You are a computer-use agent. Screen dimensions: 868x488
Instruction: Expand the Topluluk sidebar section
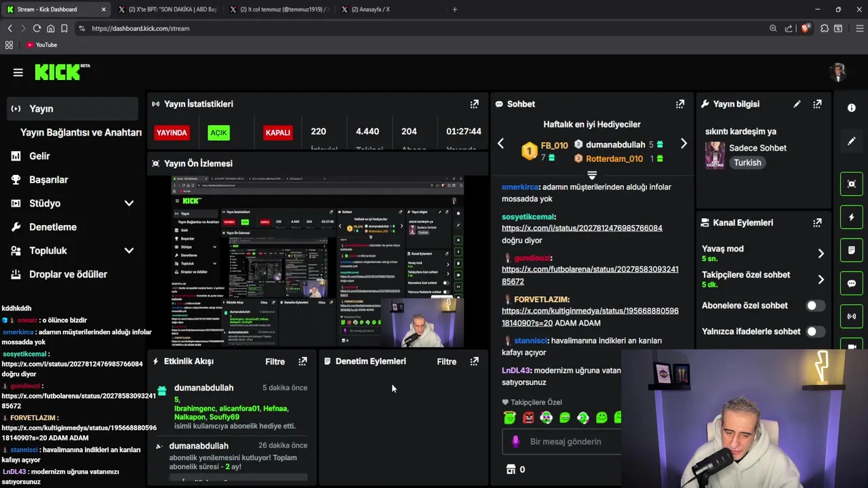pos(129,251)
